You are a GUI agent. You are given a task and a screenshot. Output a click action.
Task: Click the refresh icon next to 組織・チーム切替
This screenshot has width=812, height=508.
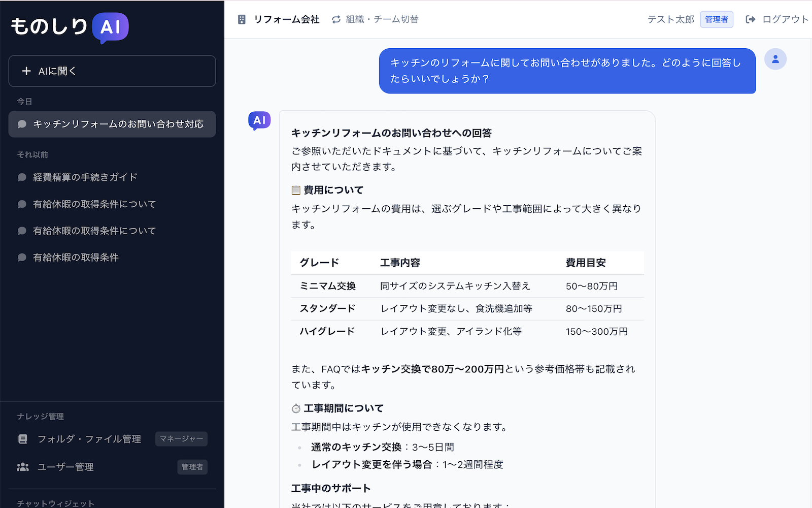(x=336, y=19)
